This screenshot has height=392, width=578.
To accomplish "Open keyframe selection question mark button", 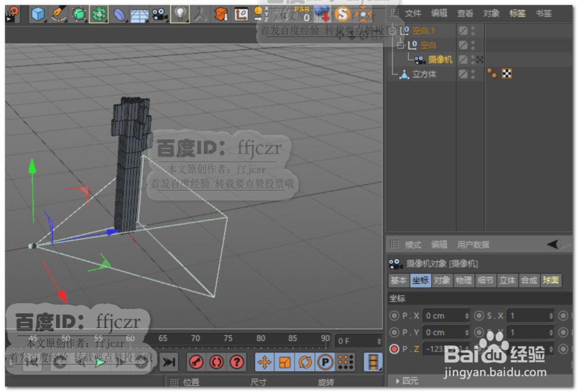I will (x=236, y=363).
